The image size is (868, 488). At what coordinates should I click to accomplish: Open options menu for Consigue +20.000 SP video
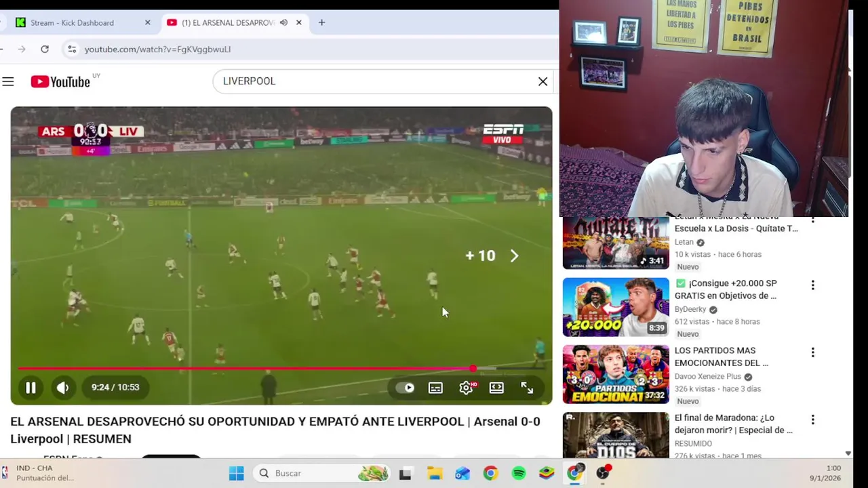pos(812,285)
